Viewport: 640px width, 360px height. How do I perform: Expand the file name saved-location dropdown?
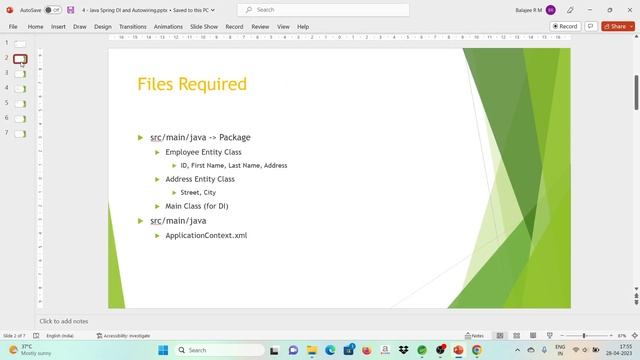[213, 10]
